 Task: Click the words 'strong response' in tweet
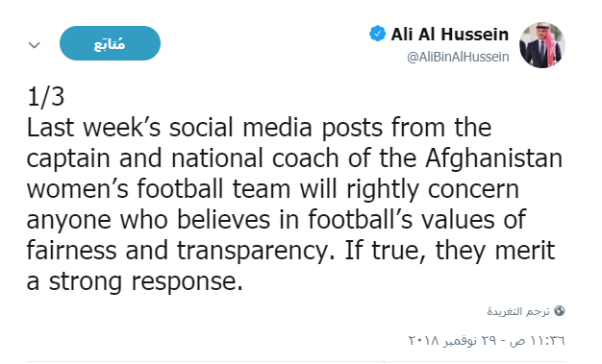pyautogui.click(x=146, y=282)
